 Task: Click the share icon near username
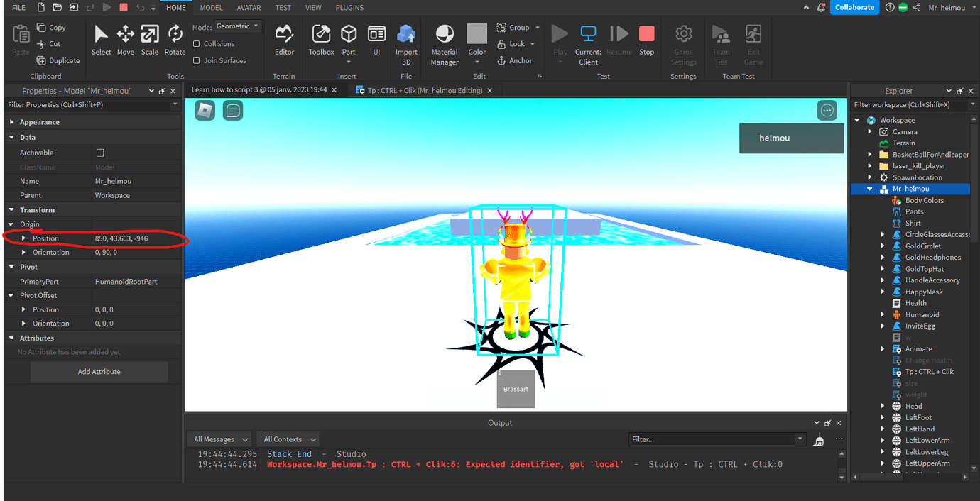tap(916, 7)
